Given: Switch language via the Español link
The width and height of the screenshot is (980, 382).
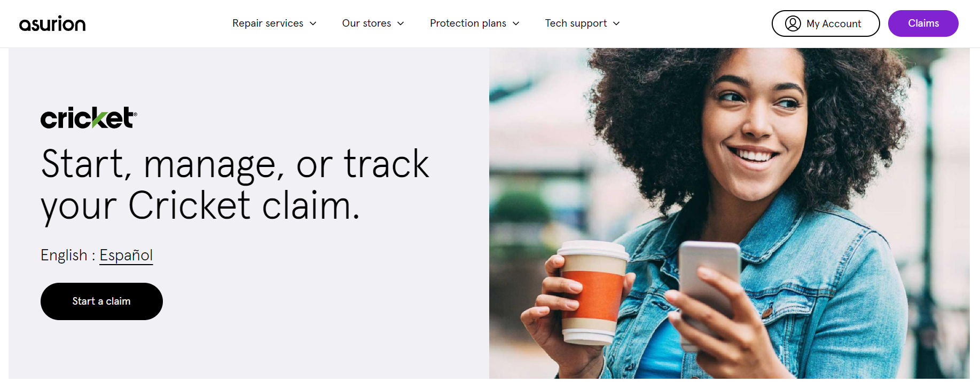Looking at the screenshot, I should pyautogui.click(x=126, y=256).
